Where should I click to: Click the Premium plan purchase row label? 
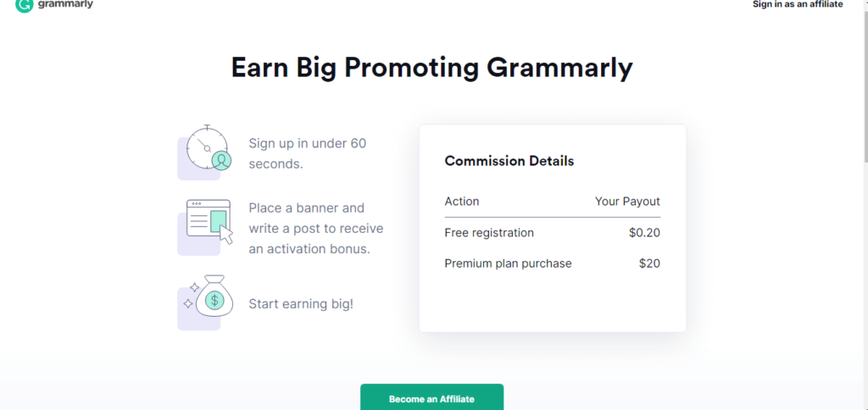pyautogui.click(x=509, y=263)
